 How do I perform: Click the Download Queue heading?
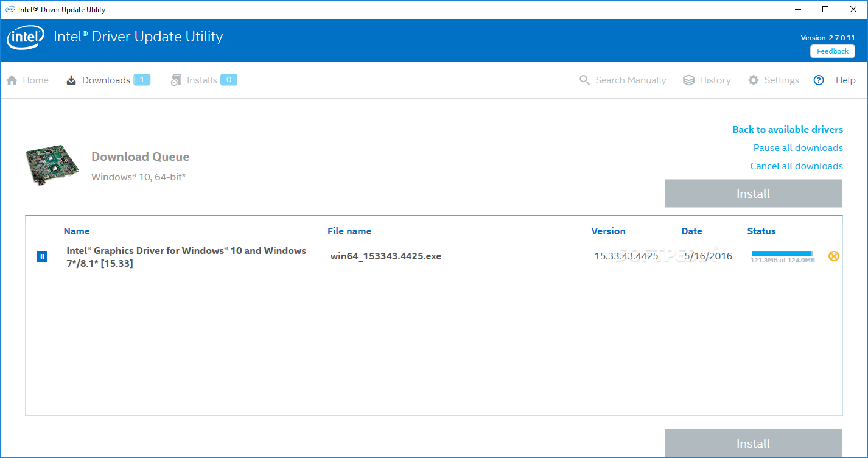[141, 157]
